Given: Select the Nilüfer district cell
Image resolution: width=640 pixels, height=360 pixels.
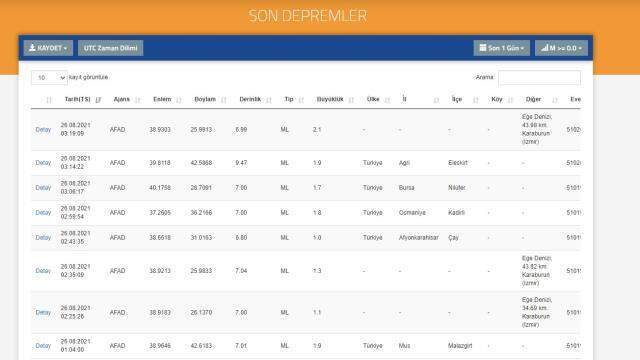Looking at the screenshot, I should pyautogui.click(x=456, y=188).
